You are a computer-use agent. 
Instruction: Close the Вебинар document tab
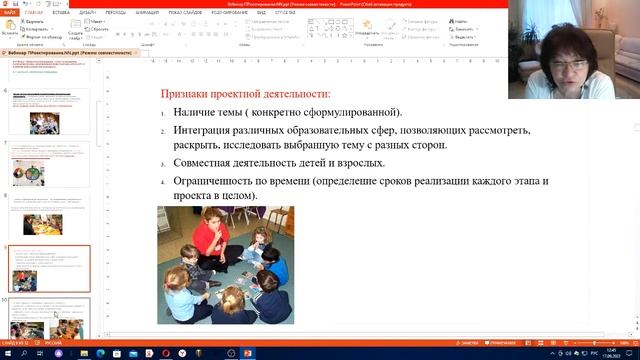[x=136, y=53]
